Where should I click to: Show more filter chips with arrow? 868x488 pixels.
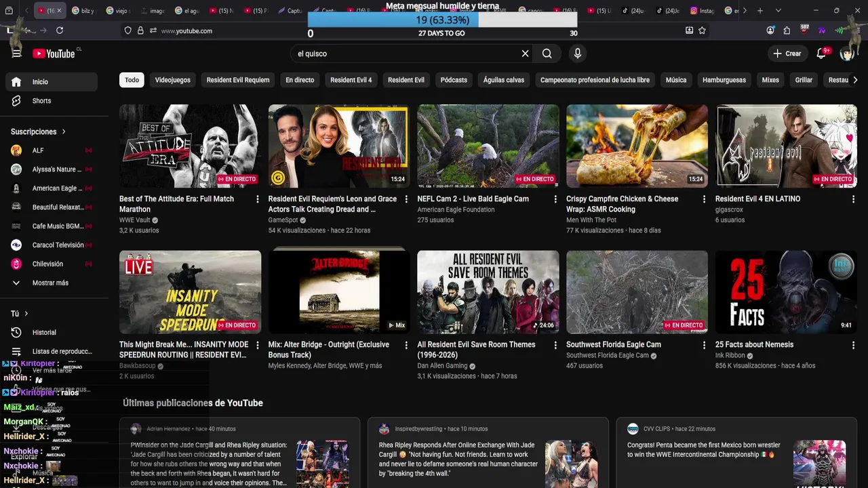pos(855,80)
